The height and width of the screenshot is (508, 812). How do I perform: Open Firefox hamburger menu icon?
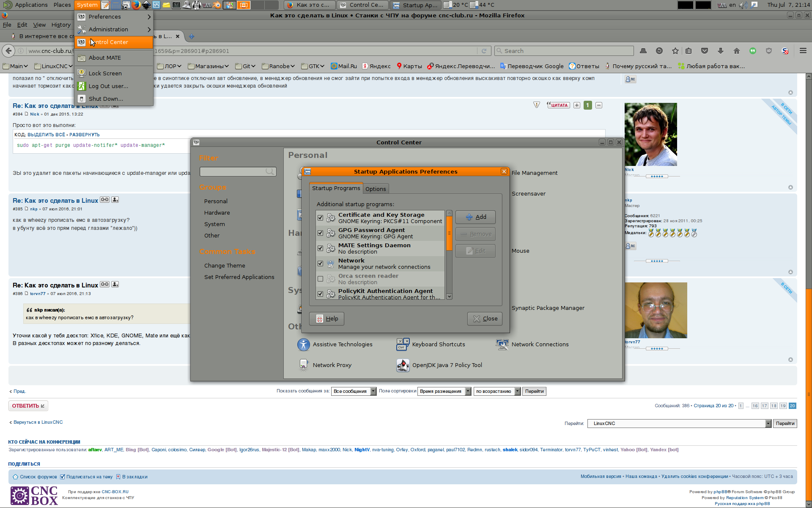tap(803, 51)
